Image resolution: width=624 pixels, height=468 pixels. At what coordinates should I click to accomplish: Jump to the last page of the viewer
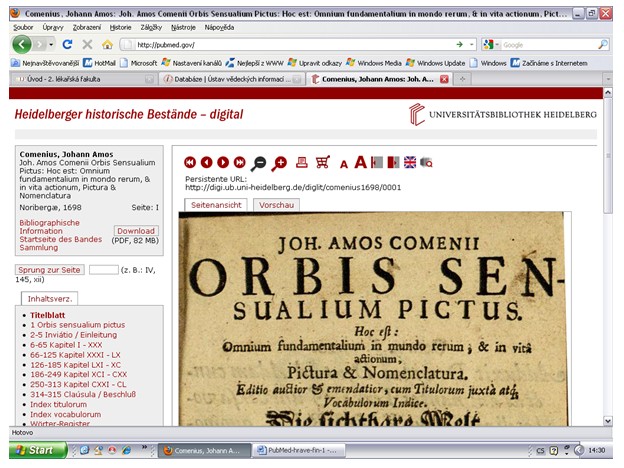click(240, 162)
